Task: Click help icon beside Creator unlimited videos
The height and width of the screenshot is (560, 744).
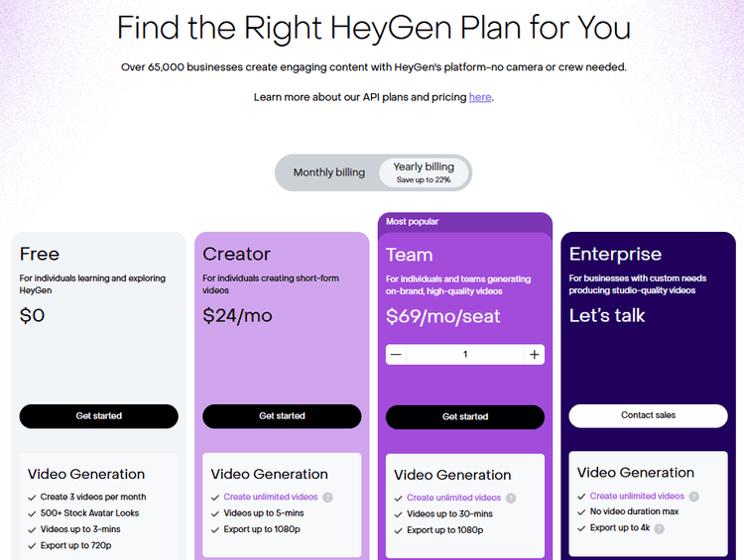Action: tap(327, 498)
